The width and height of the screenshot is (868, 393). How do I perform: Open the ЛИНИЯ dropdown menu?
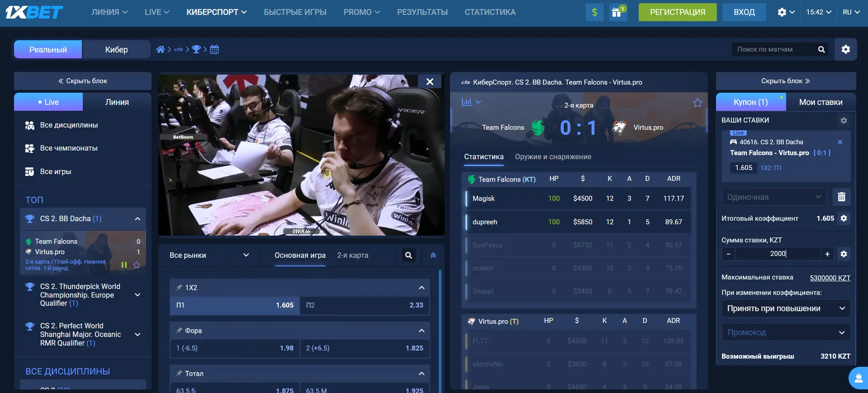coord(109,12)
